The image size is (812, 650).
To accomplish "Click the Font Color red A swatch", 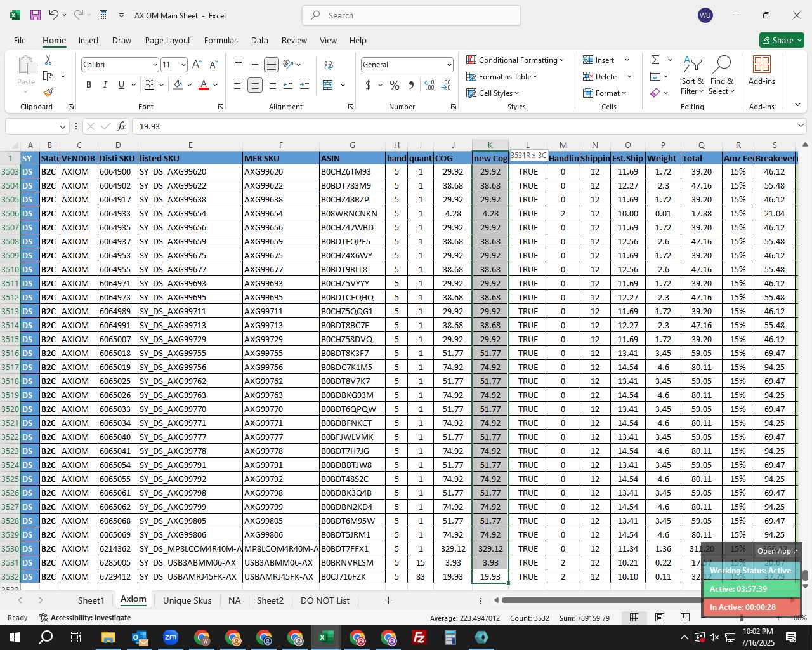I will pos(204,85).
